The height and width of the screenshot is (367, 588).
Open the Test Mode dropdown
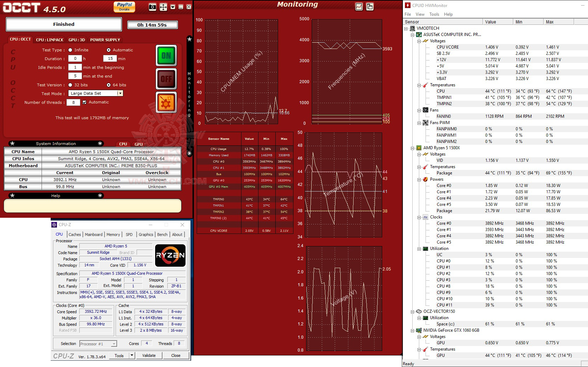120,93
